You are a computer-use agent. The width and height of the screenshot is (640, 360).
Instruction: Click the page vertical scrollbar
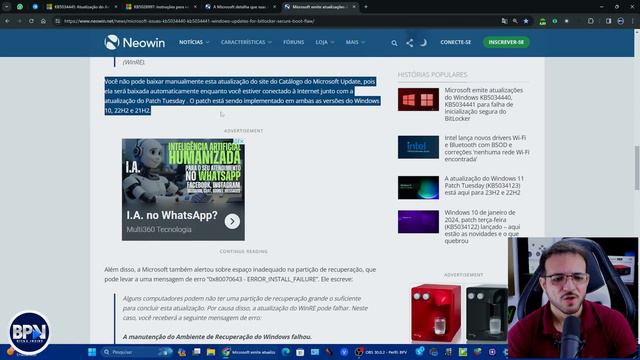pyautogui.click(x=637, y=167)
